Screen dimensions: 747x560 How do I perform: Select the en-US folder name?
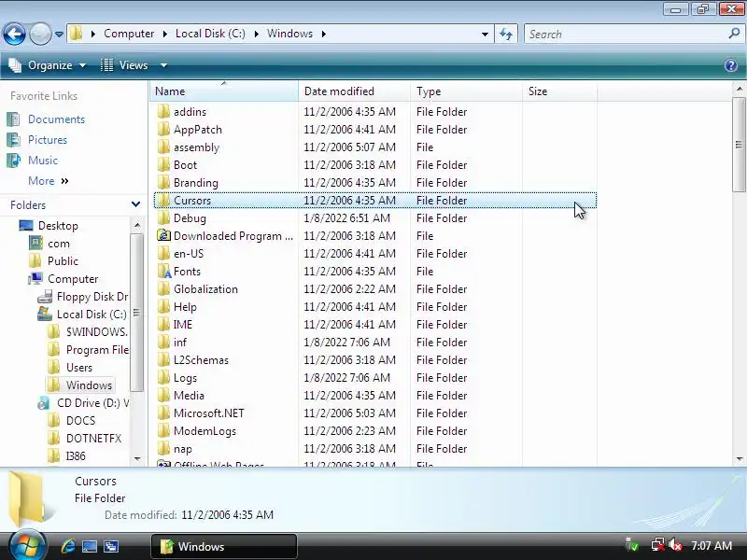[x=189, y=253]
